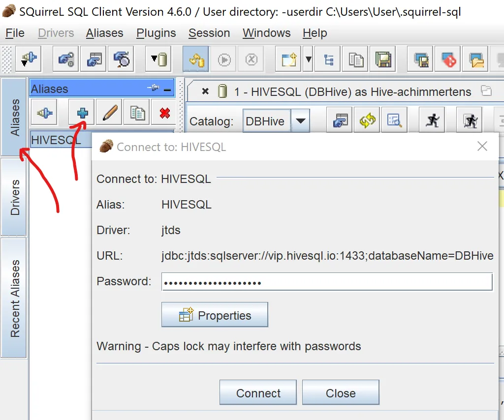504x420 pixels.
Task: Click the main toolbar dotted drag handle
Action: pos(7,59)
